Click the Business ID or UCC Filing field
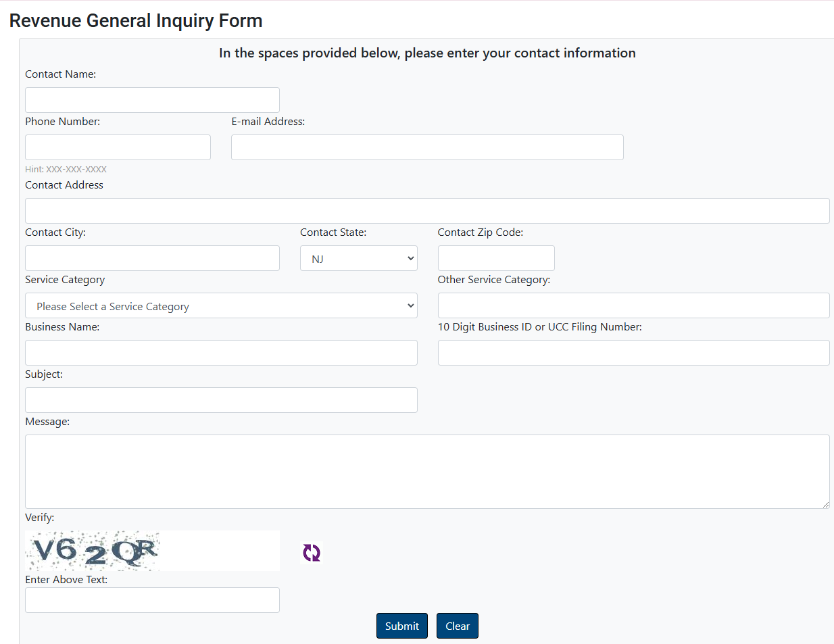 (x=634, y=353)
